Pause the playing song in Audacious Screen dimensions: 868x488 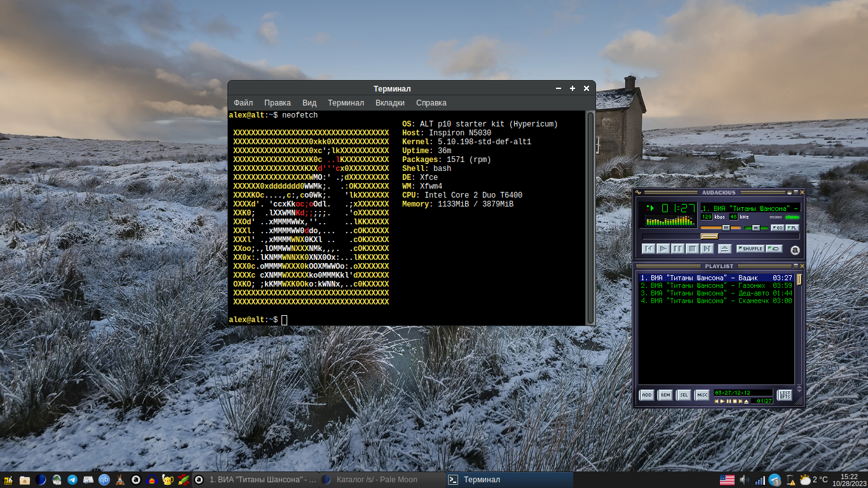[678, 248]
